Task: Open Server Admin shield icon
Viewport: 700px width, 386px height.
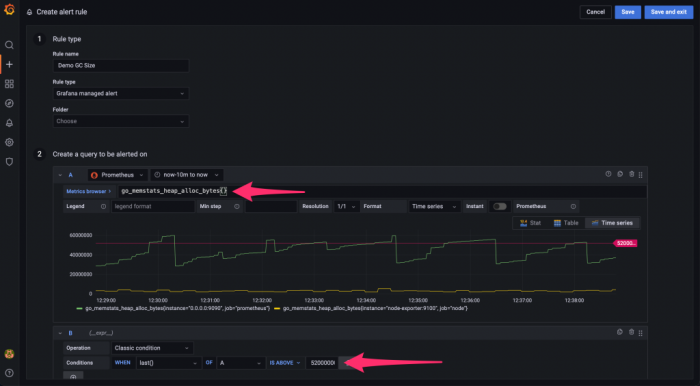Action: (9, 162)
